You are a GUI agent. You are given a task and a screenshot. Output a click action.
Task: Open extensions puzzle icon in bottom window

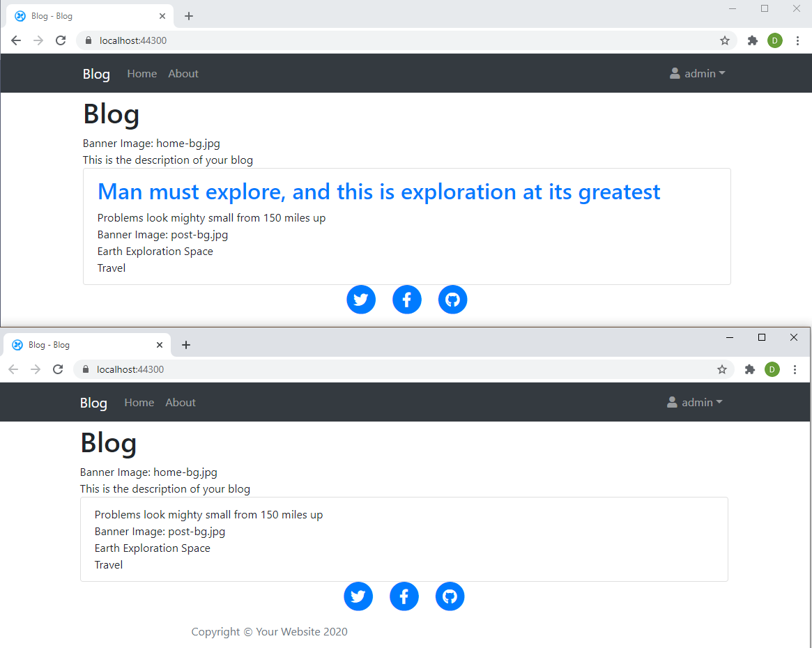pyautogui.click(x=750, y=369)
